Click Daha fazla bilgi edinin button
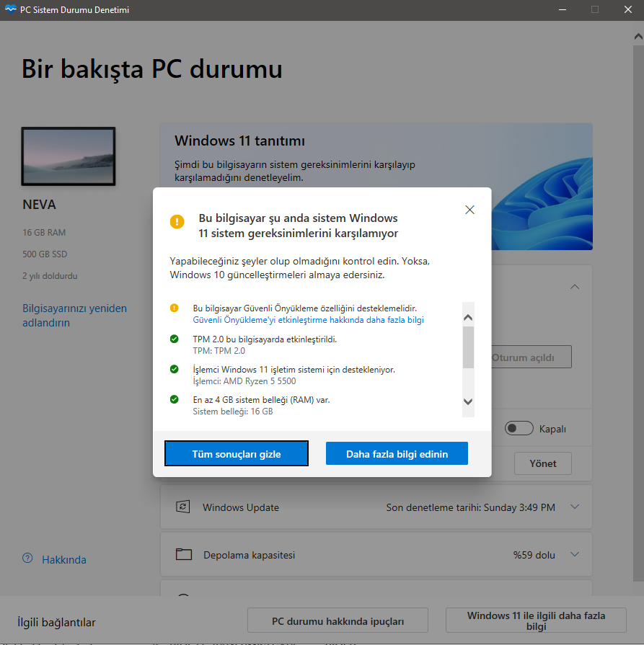 pos(397,454)
